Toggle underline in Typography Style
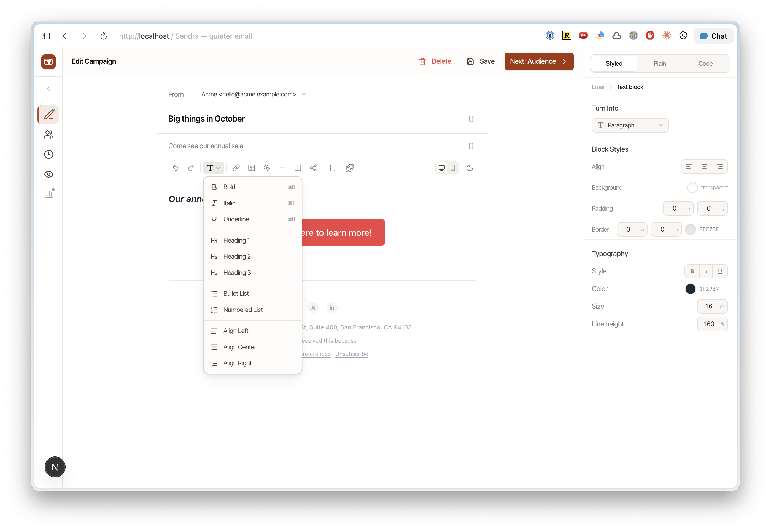This screenshot has width=771, height=532. (720, 271)
